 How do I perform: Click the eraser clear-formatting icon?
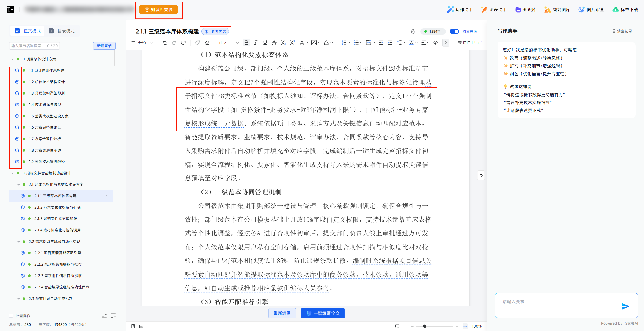(x=207, y=43)
